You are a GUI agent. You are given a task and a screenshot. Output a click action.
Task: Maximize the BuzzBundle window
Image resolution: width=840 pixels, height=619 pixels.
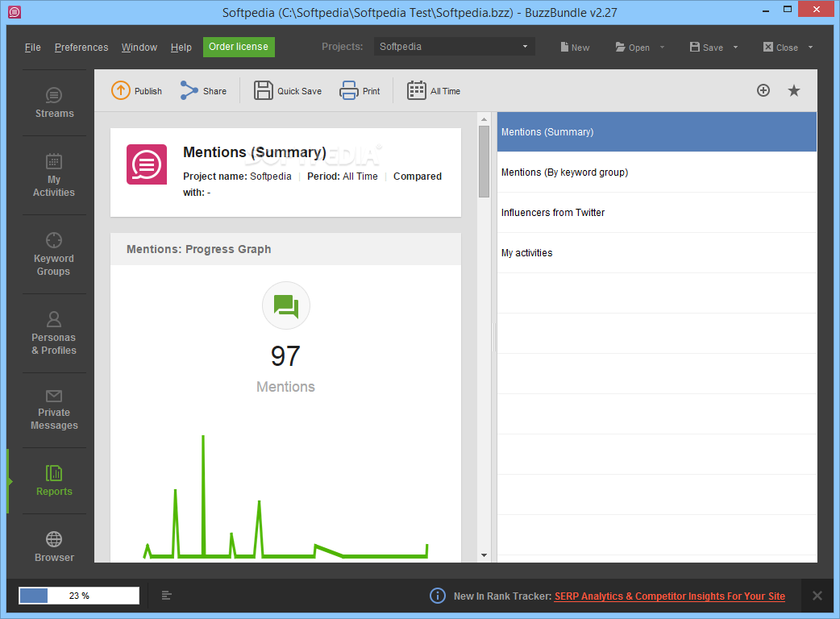click(x=787, y=9)
